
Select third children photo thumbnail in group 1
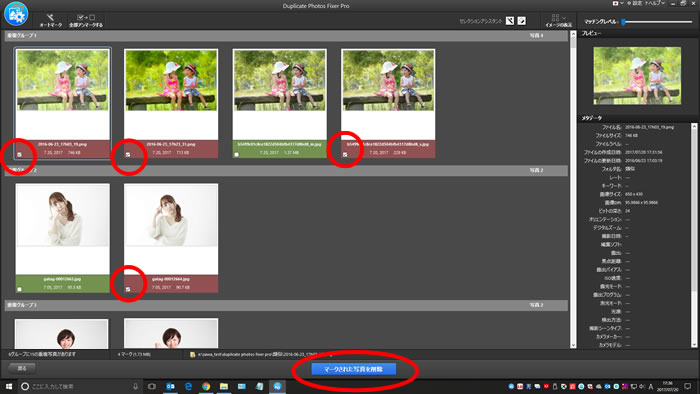point(279,80)
